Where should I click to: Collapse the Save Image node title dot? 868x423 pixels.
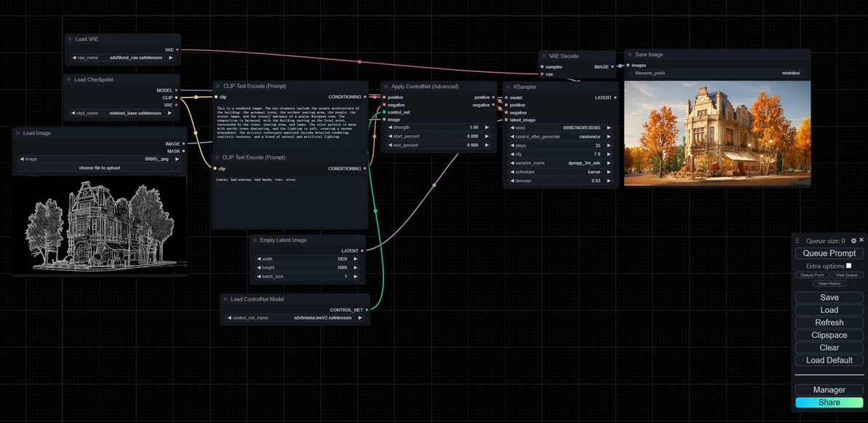pyautogui.click(x=630, y=55)
